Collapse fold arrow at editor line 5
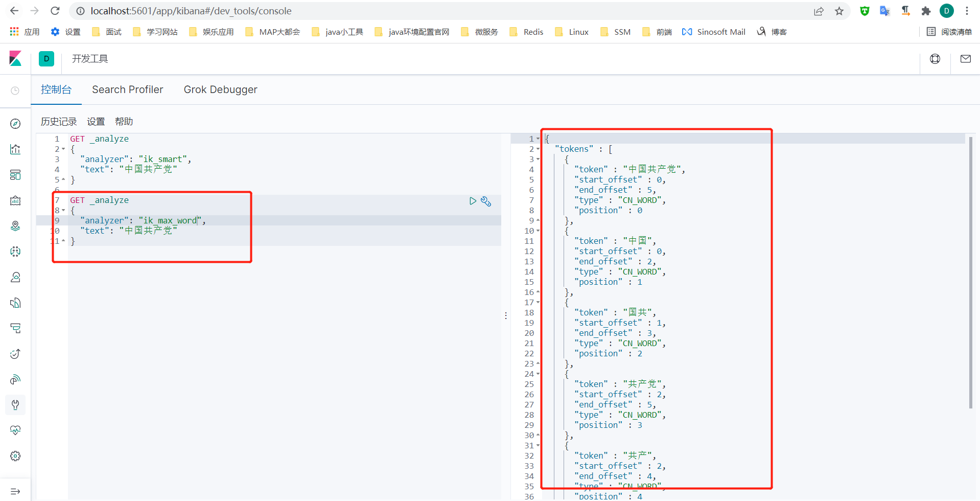980x501 pixels. 63,180
